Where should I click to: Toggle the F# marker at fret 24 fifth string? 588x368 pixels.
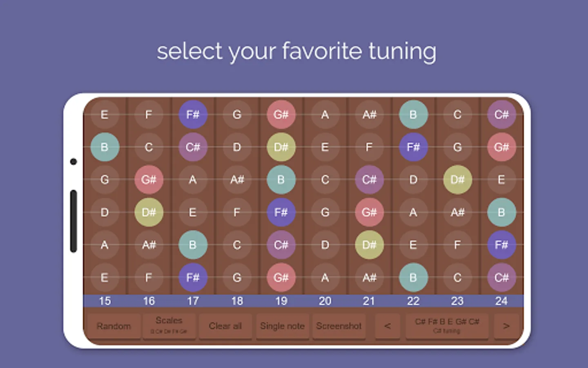pyautogui.click(x=501, y=245)
